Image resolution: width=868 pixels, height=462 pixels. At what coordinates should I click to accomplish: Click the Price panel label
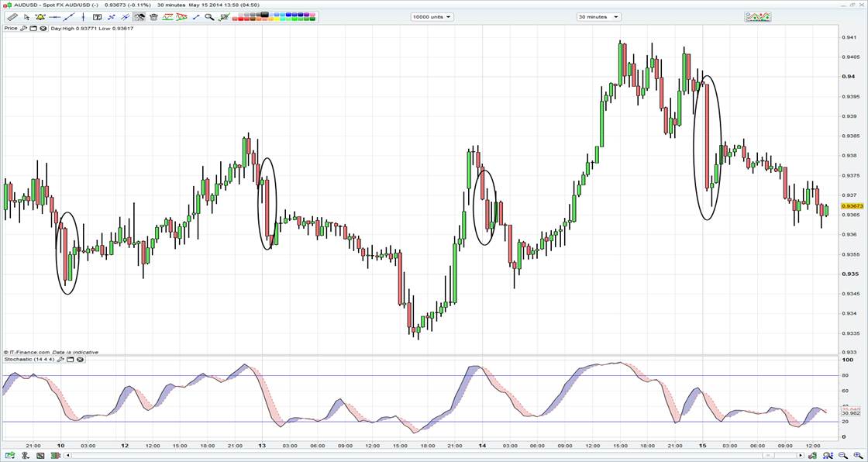[x=11, y=28]
